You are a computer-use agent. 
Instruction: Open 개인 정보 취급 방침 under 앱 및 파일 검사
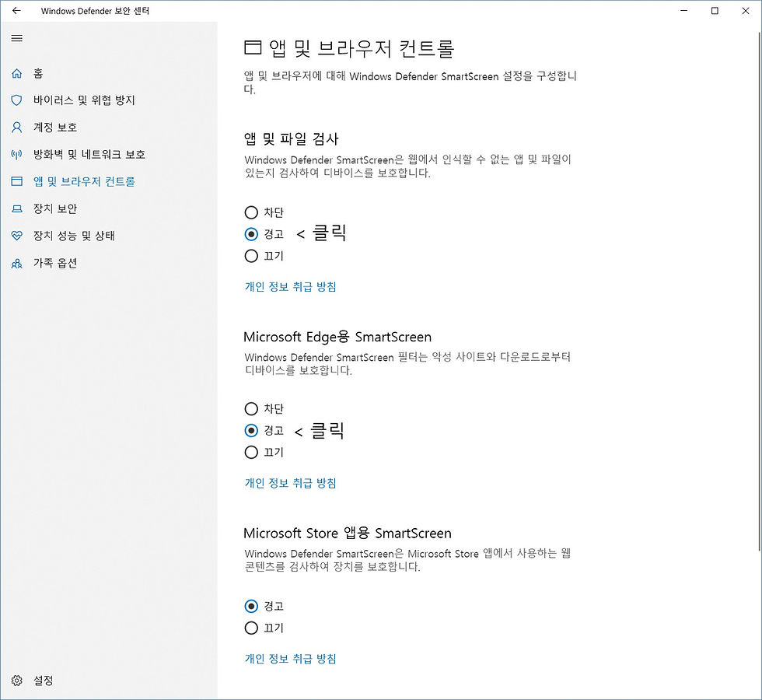pos(290,287)
